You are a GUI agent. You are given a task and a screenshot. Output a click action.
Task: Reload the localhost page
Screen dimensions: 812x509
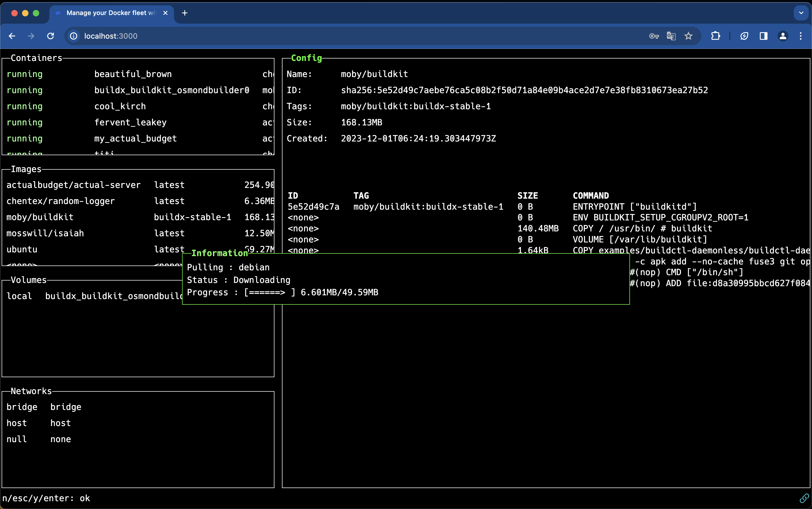[50, 36]
